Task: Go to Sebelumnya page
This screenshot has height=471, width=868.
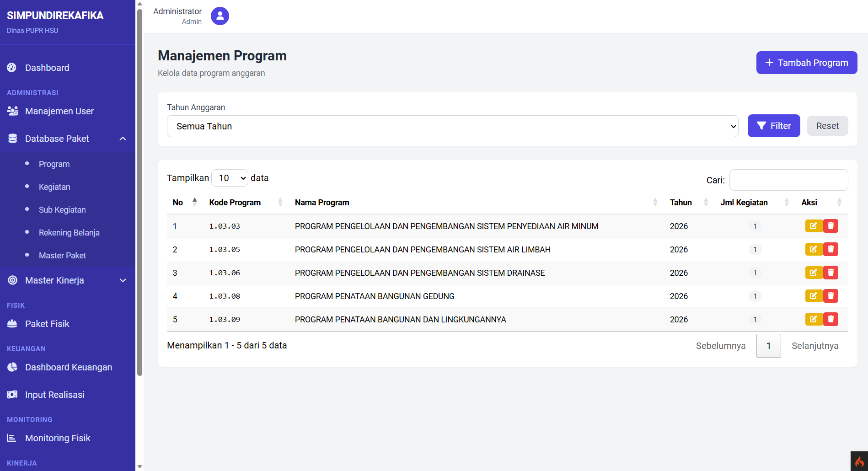Action: pyautogui.click(x=721, y=346)
